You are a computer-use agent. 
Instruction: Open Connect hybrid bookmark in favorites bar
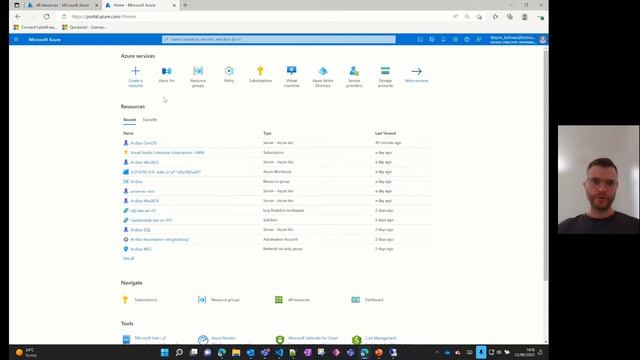(35, 27)
